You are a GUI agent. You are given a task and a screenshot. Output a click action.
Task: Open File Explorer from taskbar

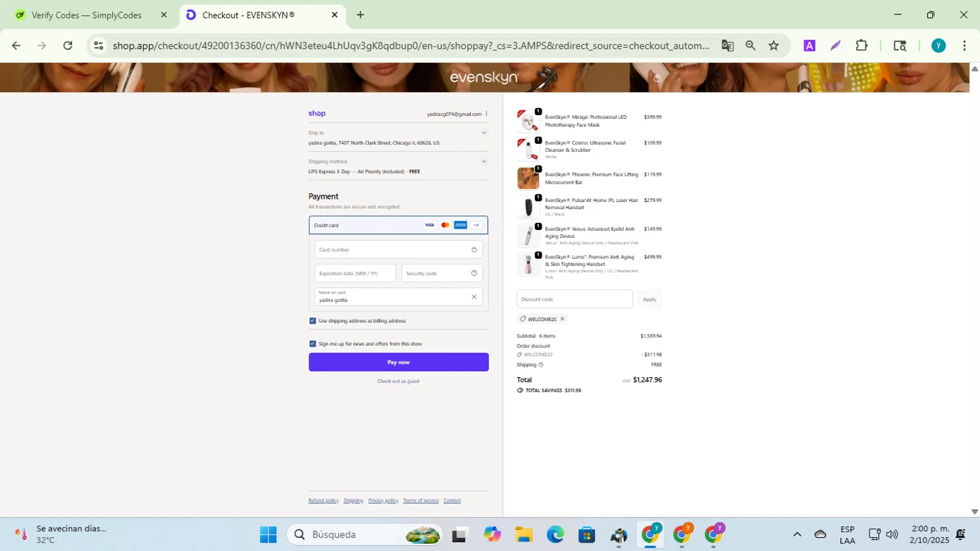coord(524,535)
